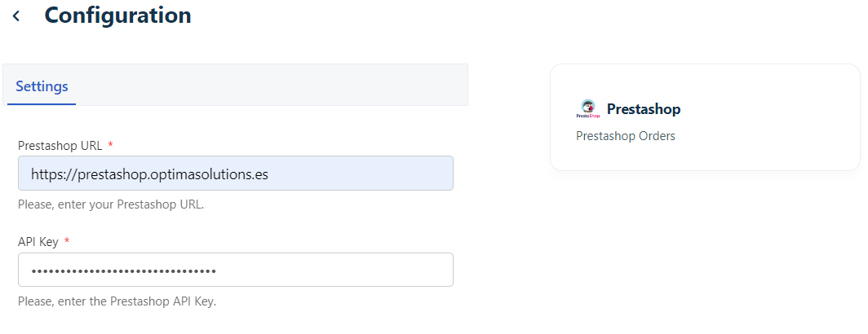Click the Configuration page heading
This screenshot has width=868, height=334.
117,15
